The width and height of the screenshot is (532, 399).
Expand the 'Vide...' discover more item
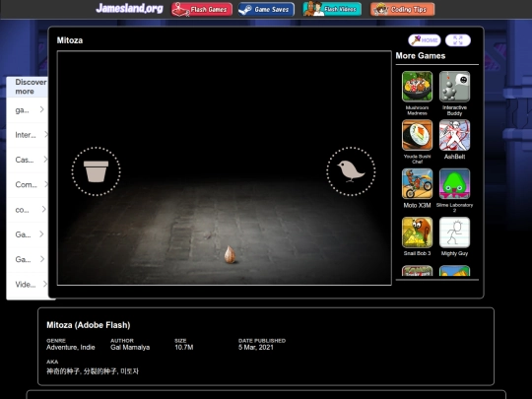click(x=29, y=285)
